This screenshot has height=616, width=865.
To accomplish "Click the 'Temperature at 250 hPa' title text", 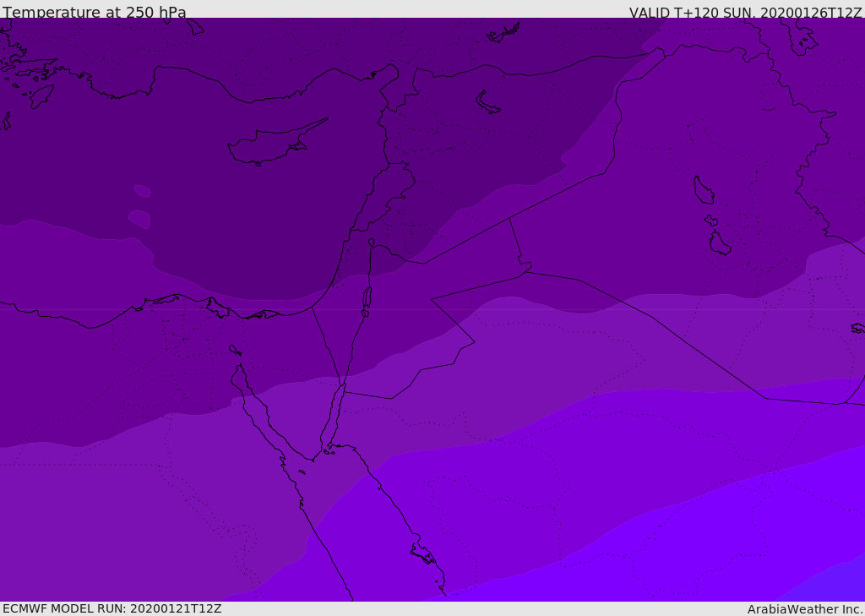I will pyautogui.click(x=95, y=12).
